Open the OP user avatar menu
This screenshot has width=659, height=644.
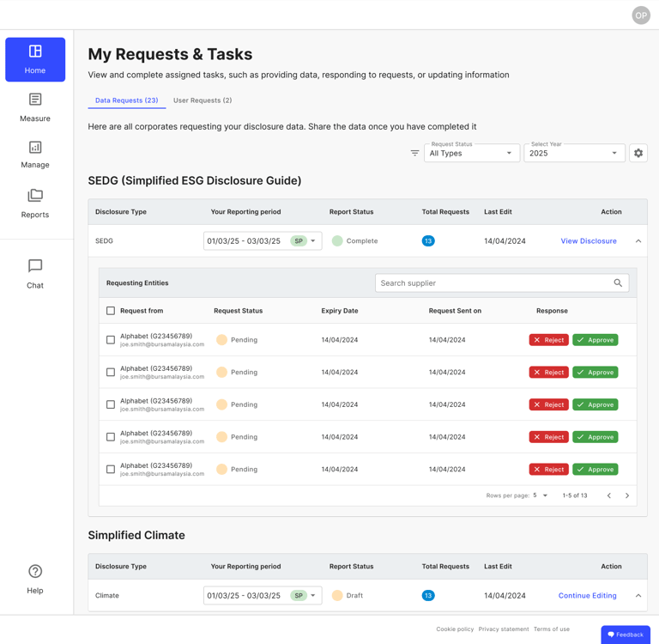click(640, 15)
